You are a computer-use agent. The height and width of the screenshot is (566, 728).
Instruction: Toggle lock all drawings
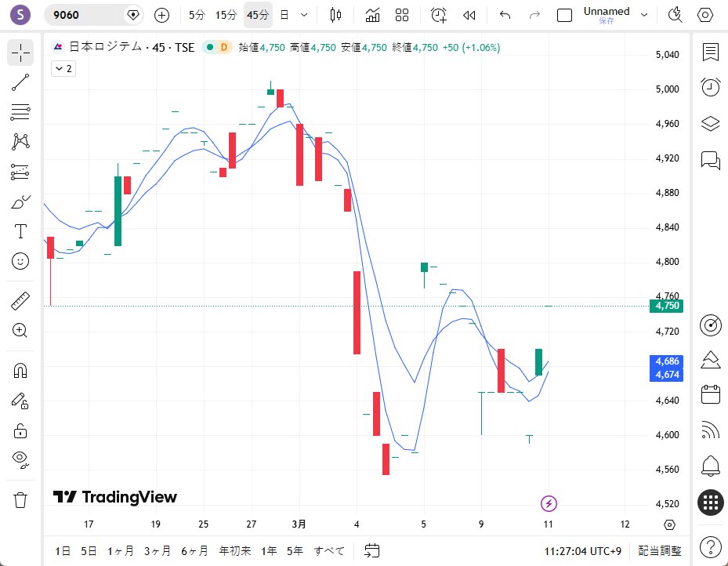click(20, 430)
